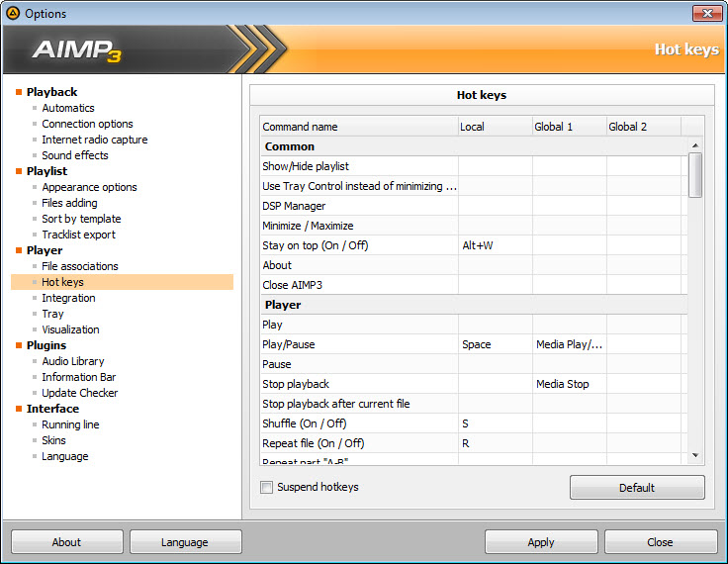Open Sound effects settings

click(75, 155)
